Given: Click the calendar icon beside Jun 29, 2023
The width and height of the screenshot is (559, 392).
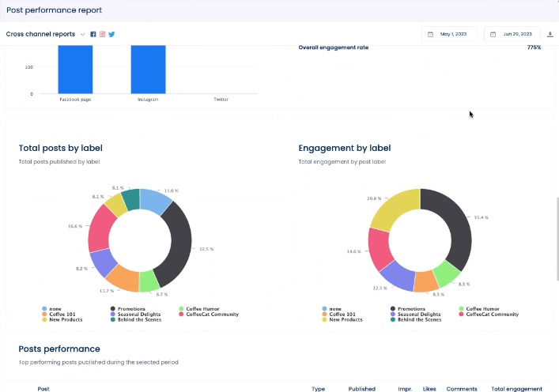Looking at the screenshot, I should coord(493,35).
